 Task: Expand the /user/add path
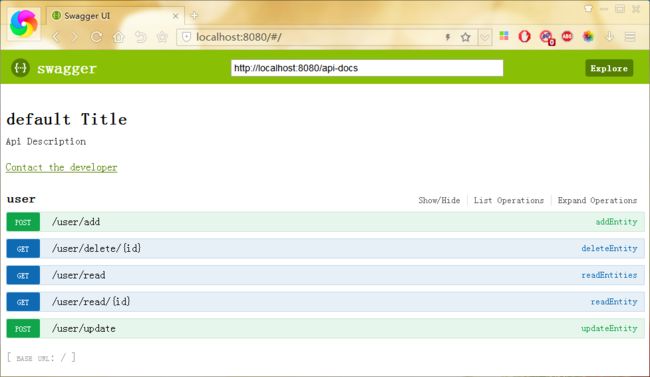[x=76, y=222]
